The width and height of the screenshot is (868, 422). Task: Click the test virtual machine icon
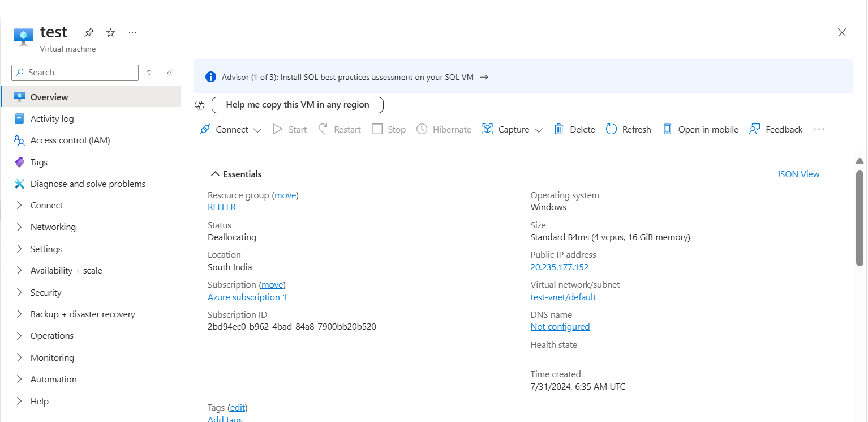23,37
